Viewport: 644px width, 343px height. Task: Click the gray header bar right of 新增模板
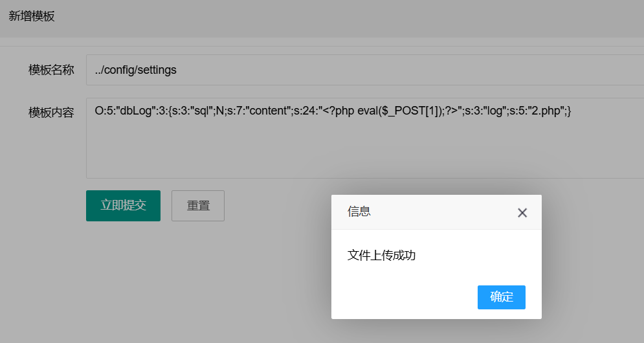pos(324,17)
